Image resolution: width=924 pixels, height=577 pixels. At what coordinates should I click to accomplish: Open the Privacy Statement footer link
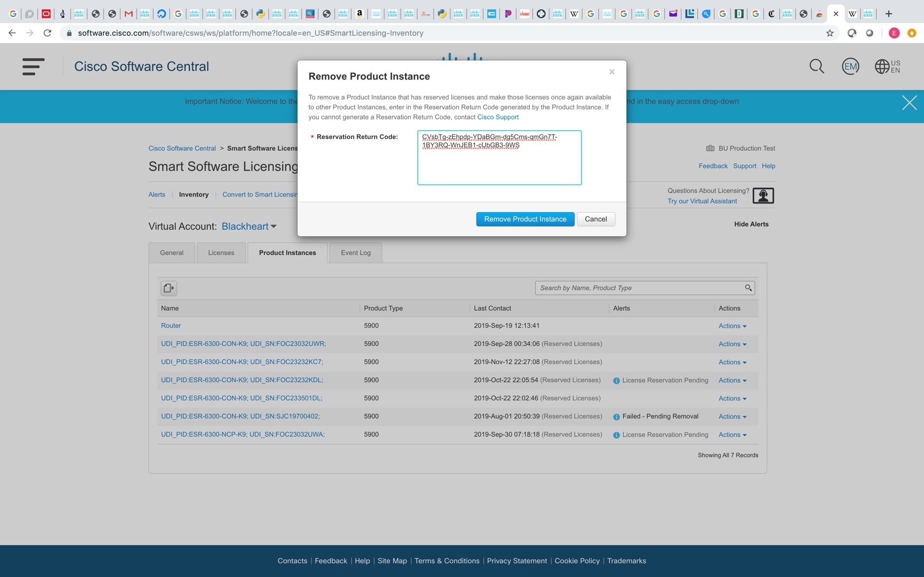pyautogui.click(x=517, y=561)
